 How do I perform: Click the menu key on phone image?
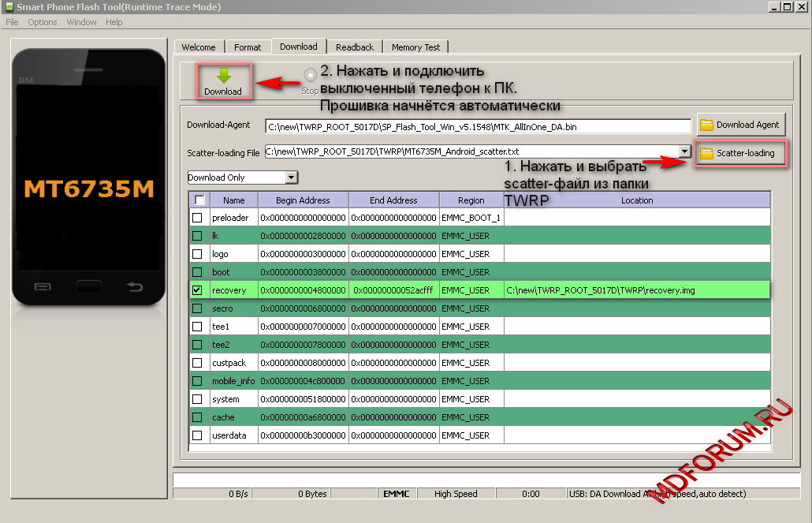point(43,286)
